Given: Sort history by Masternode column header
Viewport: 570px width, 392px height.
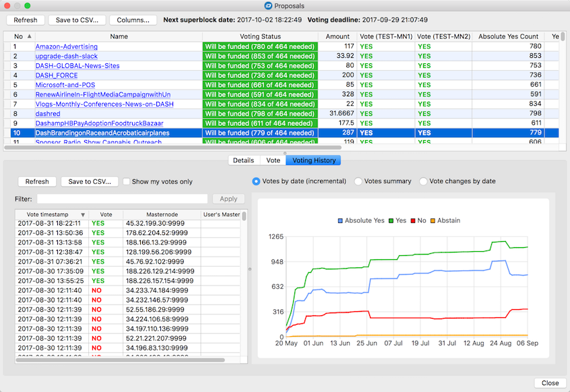Looking at the screenshot, I should [x=162, y=215].
